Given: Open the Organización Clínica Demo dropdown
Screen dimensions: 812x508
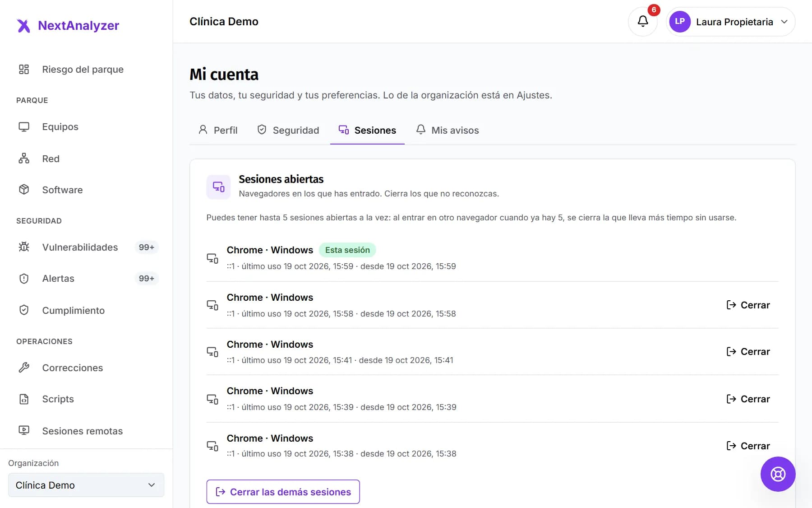Looking at the screenshot, I should [86, 485].
